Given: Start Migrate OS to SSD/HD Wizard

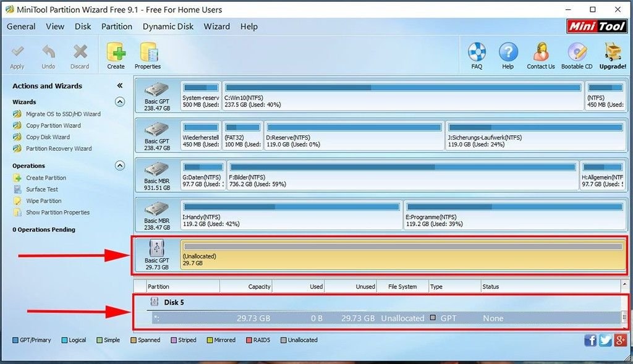Looking at the screenshot, I should [64, 114].
